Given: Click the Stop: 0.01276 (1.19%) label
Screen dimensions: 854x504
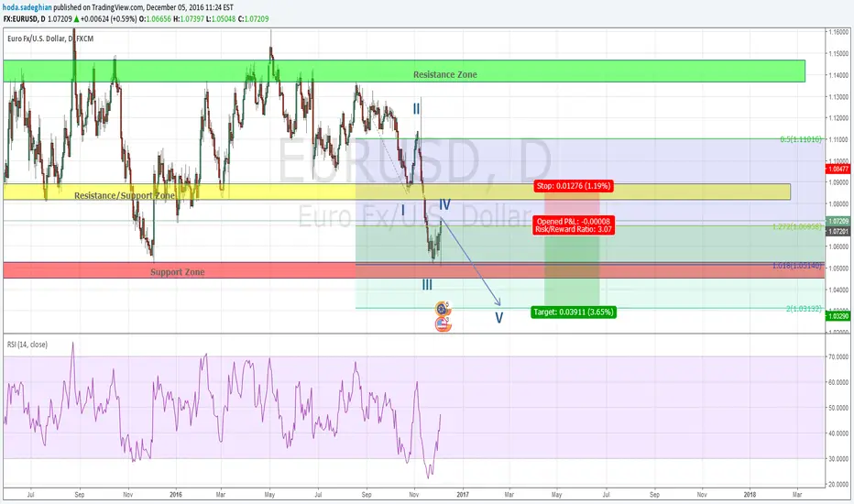Looking at the screenshot, I should click(x=574, y=186).
